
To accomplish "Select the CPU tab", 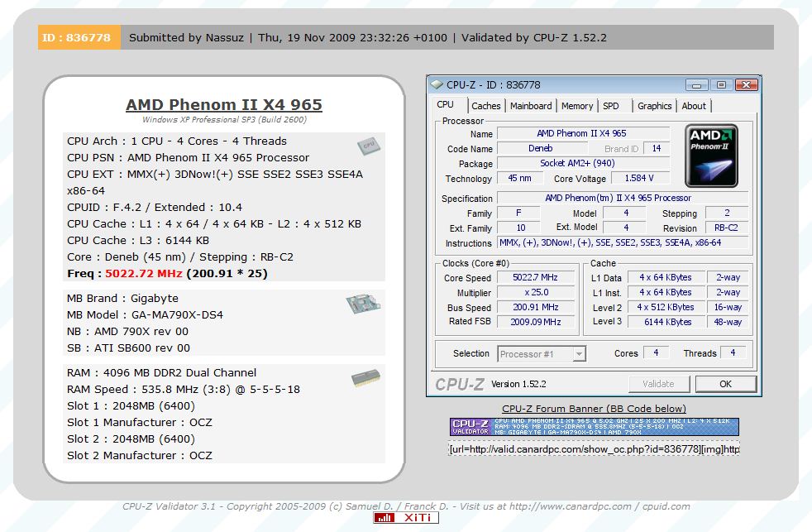I will click(x=446, y=104).
